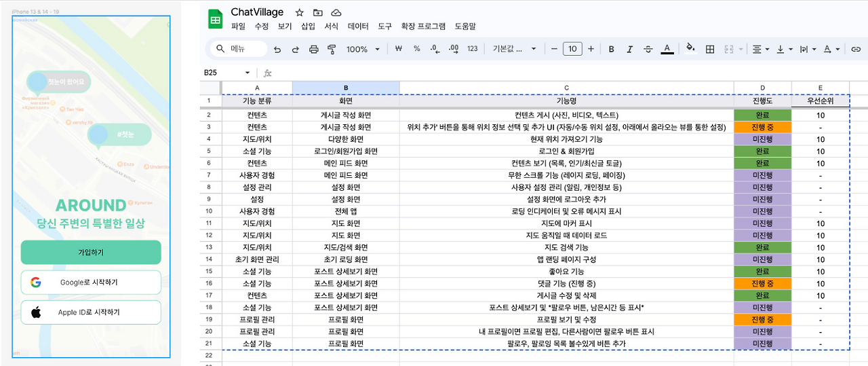Decrease decimal places

tap(435, 49)
